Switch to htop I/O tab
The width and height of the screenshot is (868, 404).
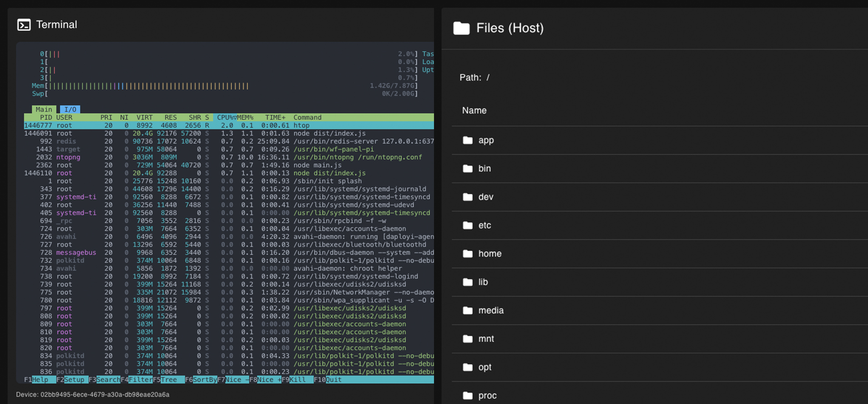pyautogui.click(x=70, y=109)
